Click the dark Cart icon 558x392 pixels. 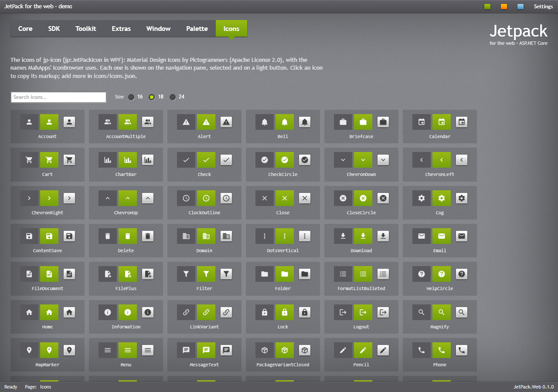tap(29, 160)
